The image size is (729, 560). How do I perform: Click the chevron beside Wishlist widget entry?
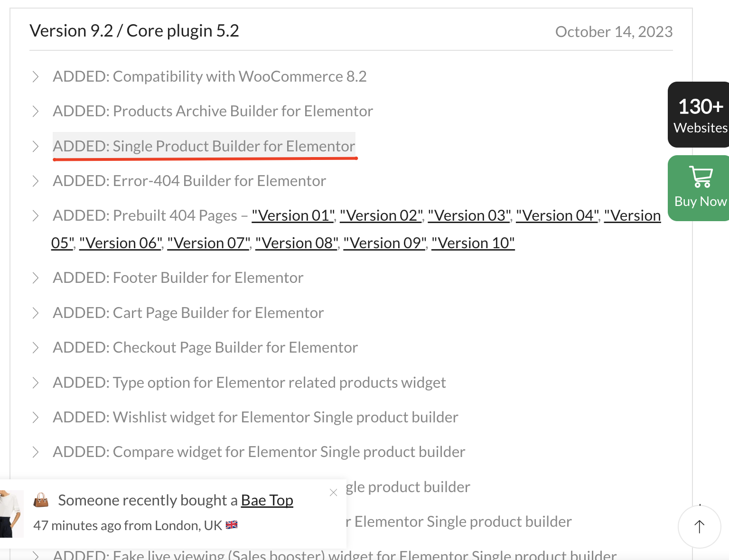(x=36, y=417)
